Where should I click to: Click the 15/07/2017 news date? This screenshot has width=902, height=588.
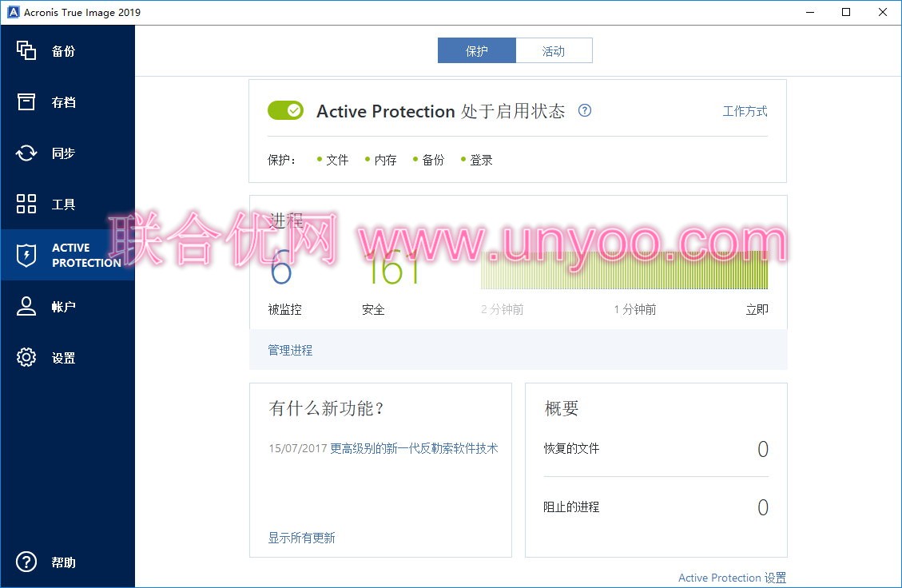pyautogui.click(x=297, y=448)
